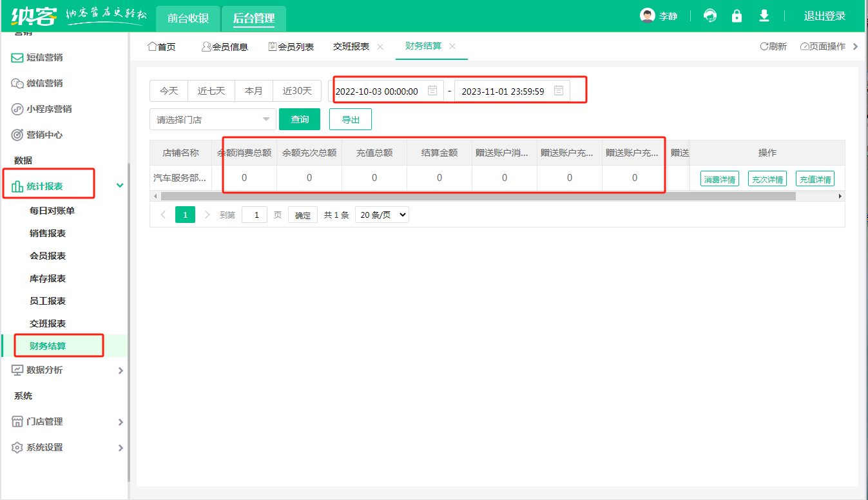Expand the 门店管理 menu chevron
The image size is (868, 500).
tap(120, 422)
